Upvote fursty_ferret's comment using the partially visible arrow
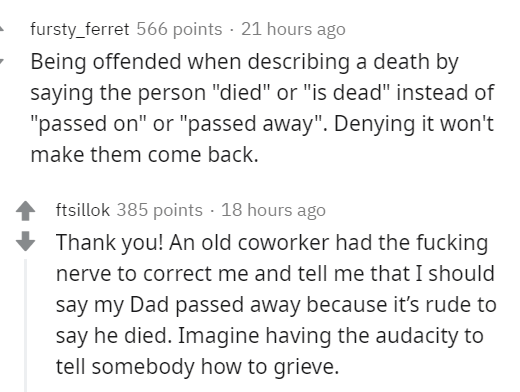This screenshot has height=392, width=520. click(2, 29)
